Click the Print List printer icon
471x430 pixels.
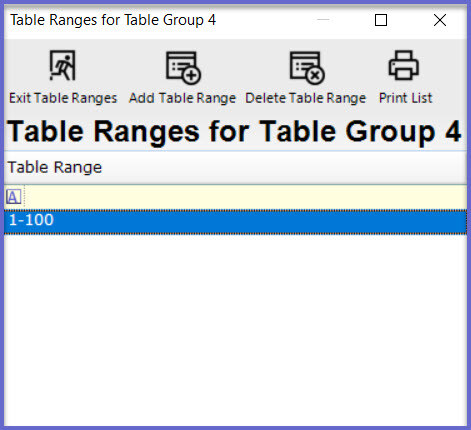(x=404, y=65)
